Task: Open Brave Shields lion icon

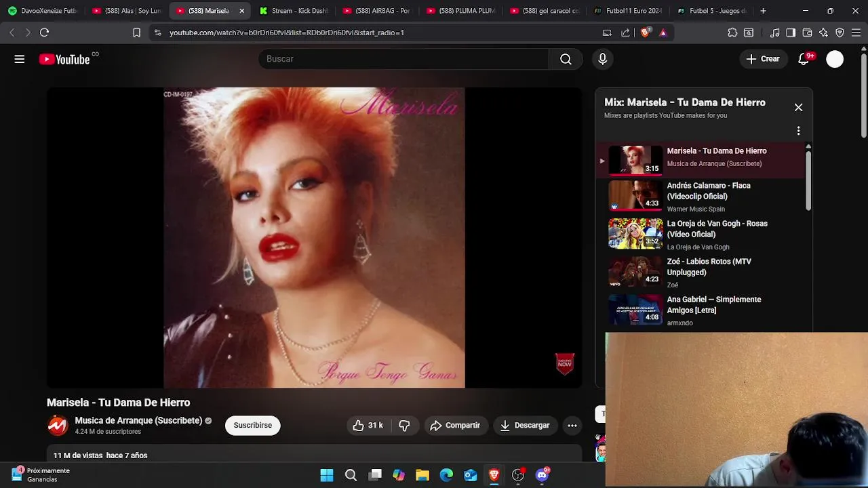Action: pos(645,33)
